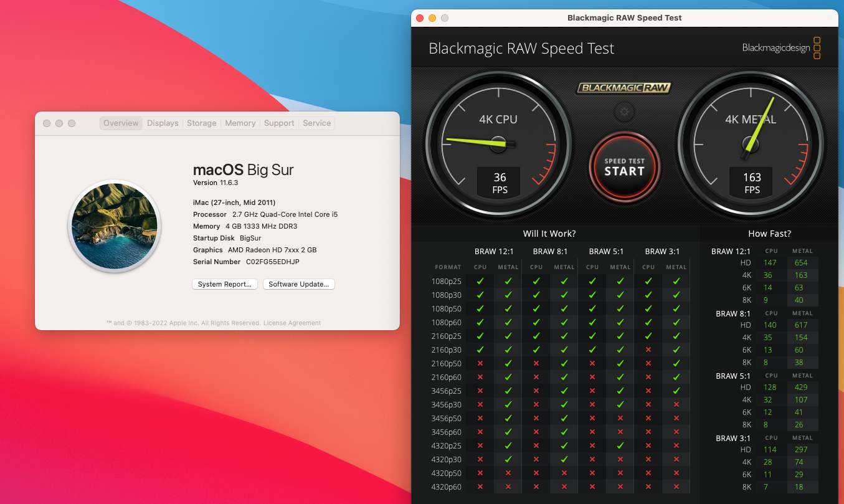Click the 3456p50 format row label

(x=447, y=418)
